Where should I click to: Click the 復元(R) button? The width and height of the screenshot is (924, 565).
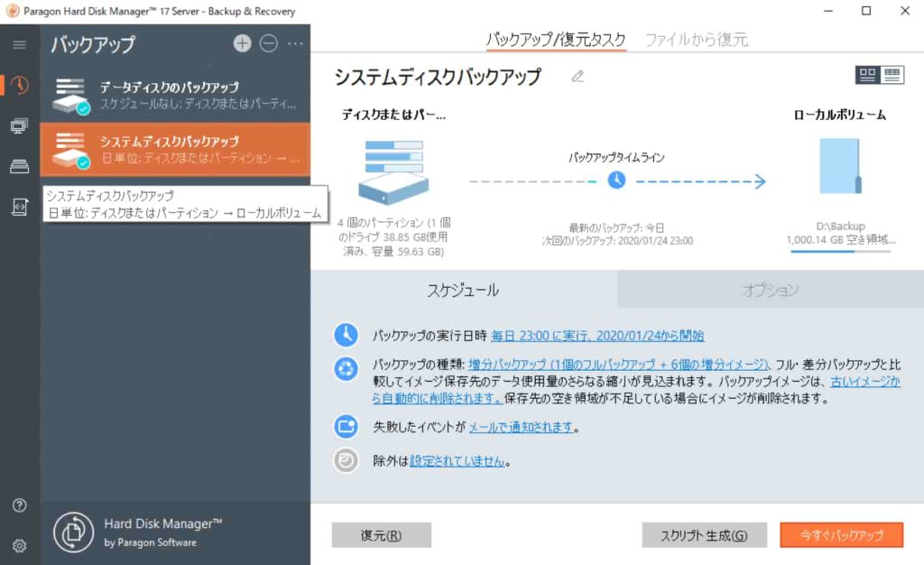tap(382, 535)
